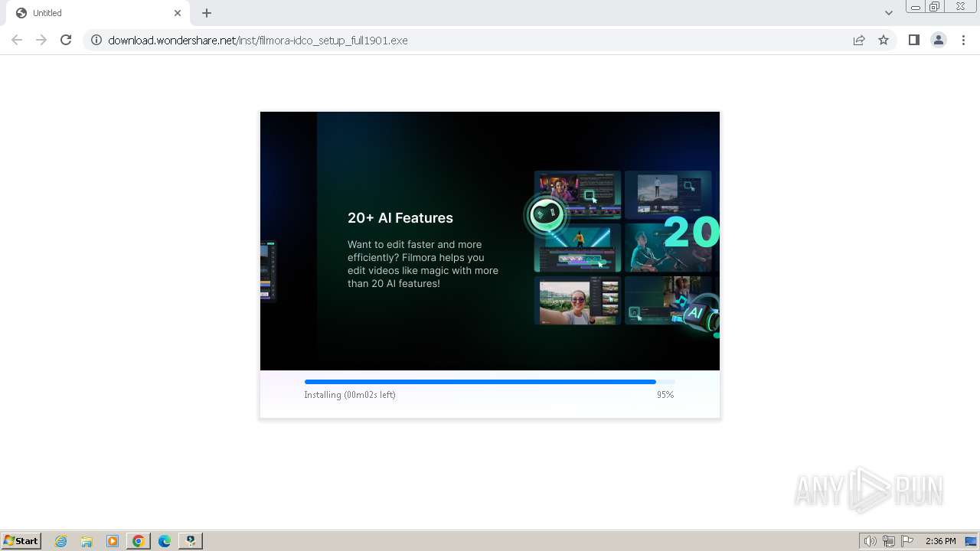Click the green Filmora logo circle
980x551 pixels.
547,215
